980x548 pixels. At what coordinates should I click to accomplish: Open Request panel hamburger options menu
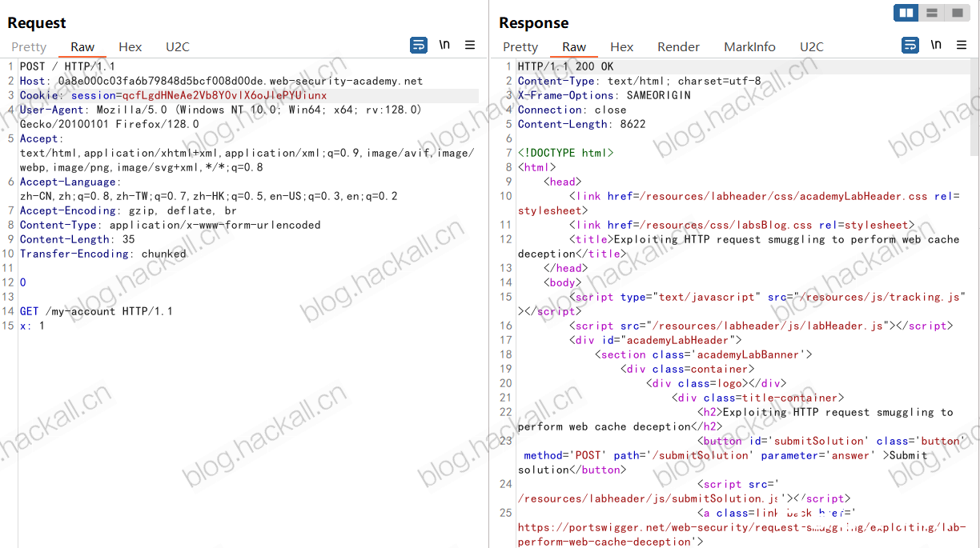[470, 46]
